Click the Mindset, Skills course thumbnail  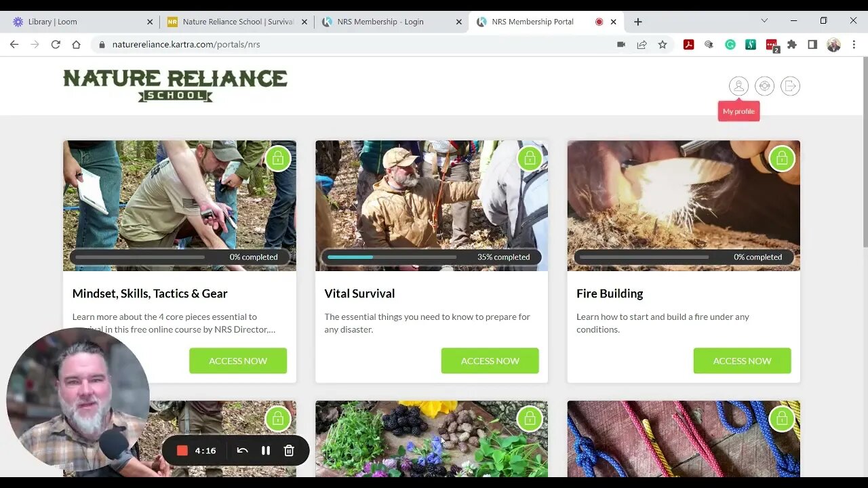(x=180, y=205)
